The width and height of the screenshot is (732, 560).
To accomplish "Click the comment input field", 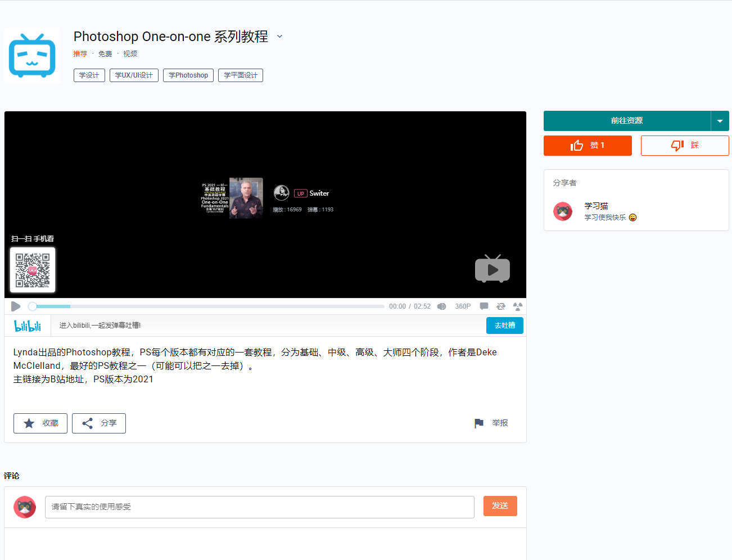I will pyautogui.click(x=259, y=507).
